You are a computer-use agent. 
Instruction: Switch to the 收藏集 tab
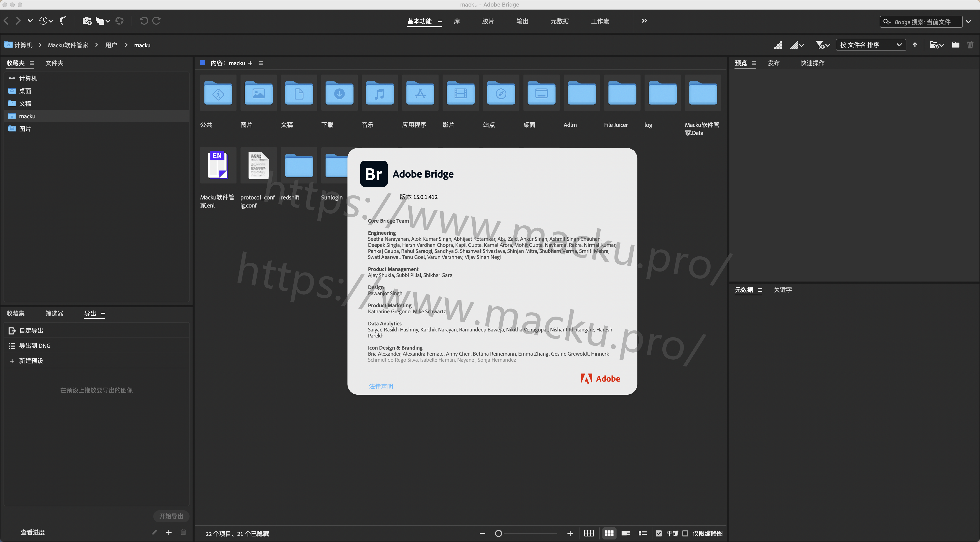[16, 314]
